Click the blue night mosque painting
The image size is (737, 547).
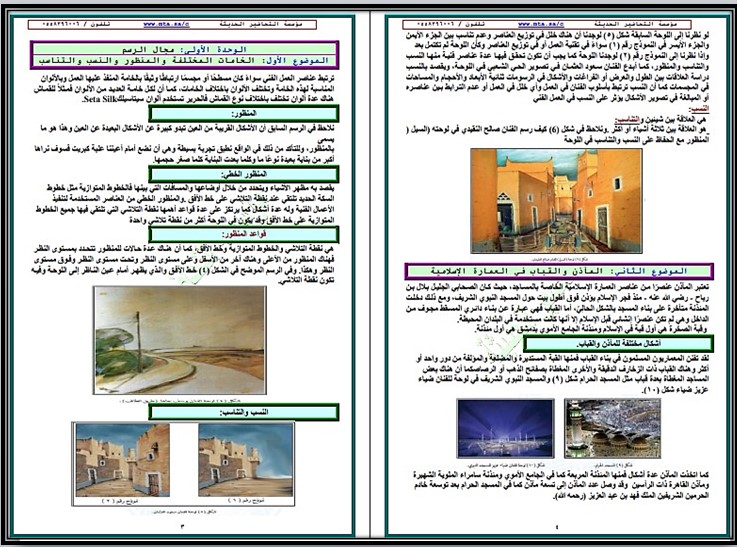pyautogui.click(x=505, y=429)
